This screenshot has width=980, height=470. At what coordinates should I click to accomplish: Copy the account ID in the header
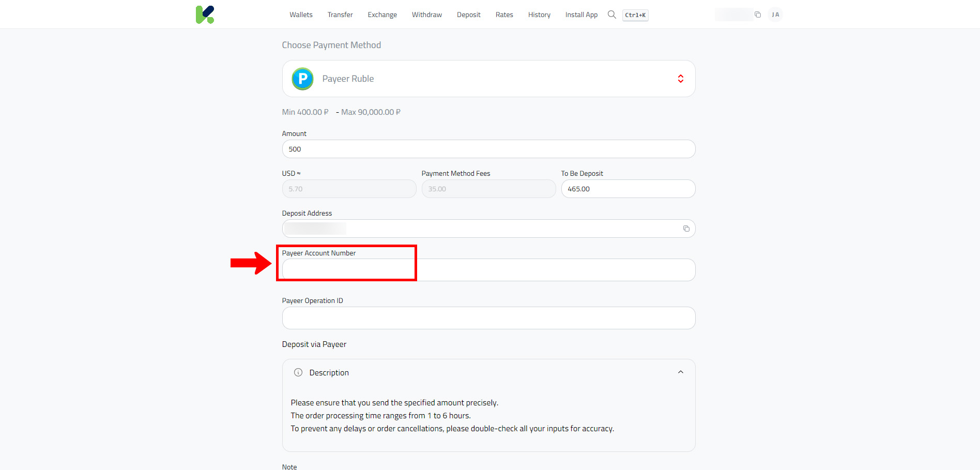click(x=757, y=14)
